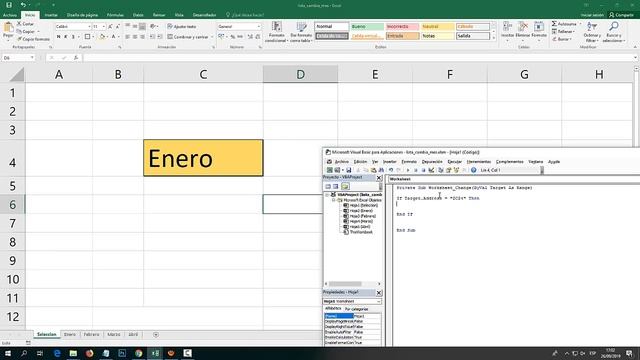Click the insert function fx icon
Screen dimensions: 640x360
coord(76,58)
